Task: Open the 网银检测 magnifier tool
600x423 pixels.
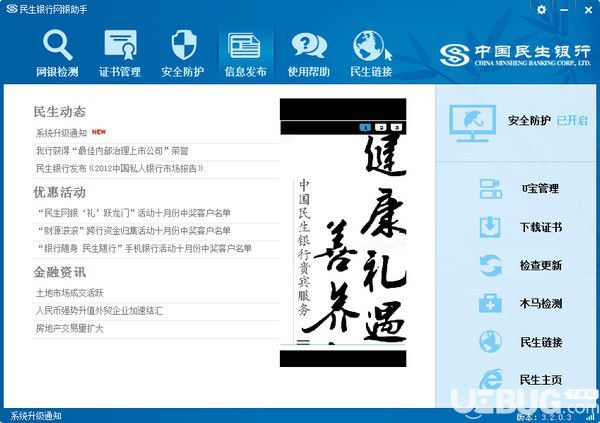Action: [x=57, y=46]
